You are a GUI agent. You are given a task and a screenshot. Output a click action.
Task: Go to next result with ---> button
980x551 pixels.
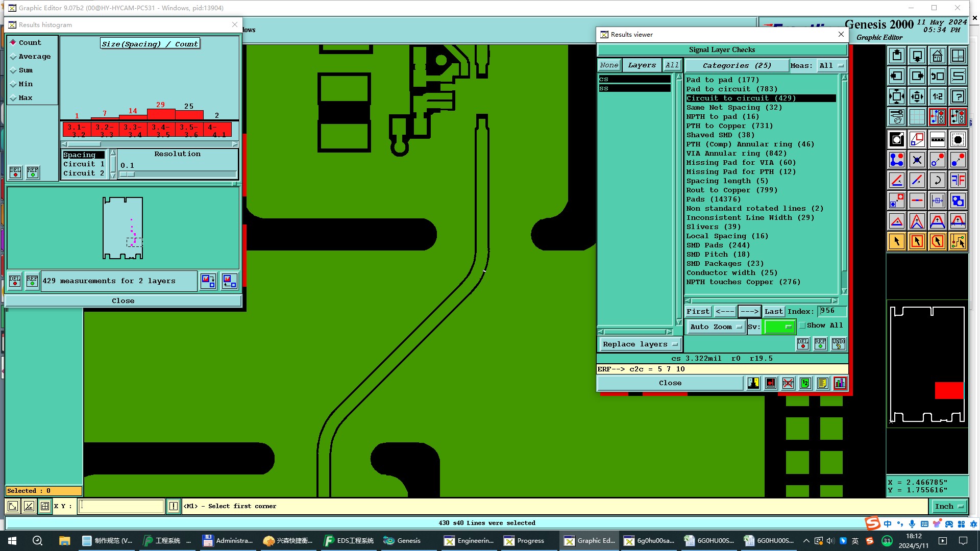[x=749, y=311]
